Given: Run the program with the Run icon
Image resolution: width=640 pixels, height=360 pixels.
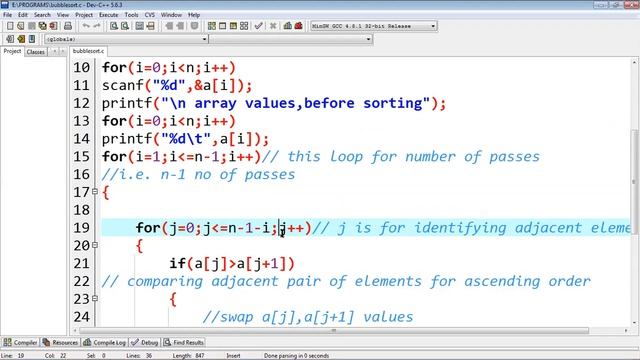Looking at the screenshot, I should point(222,26).
